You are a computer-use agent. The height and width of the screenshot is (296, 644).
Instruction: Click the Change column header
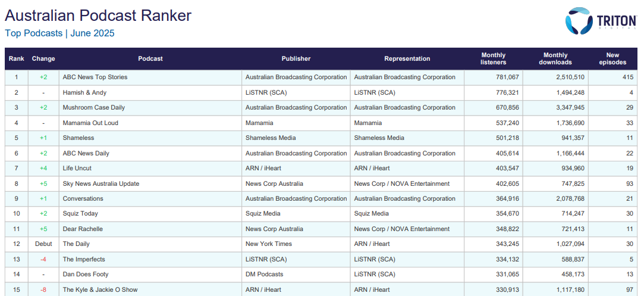(43, 59)
